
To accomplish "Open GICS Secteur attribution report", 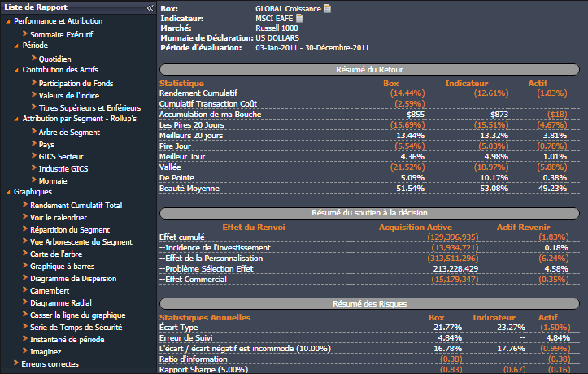I will click(x=63, y=156).
